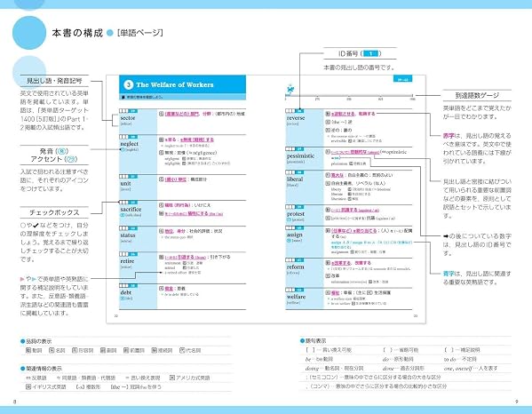Click the blue ID badge above reverse

[299, 111]
